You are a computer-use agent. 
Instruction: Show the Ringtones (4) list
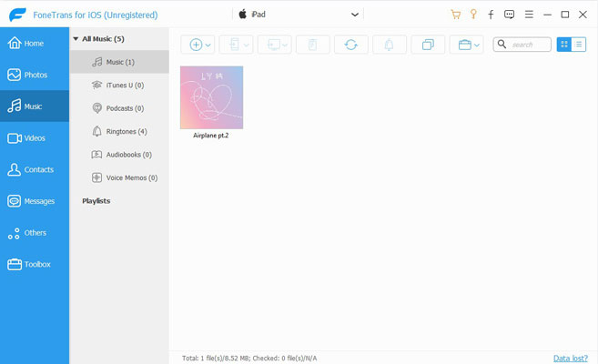[x=119, y=132]
